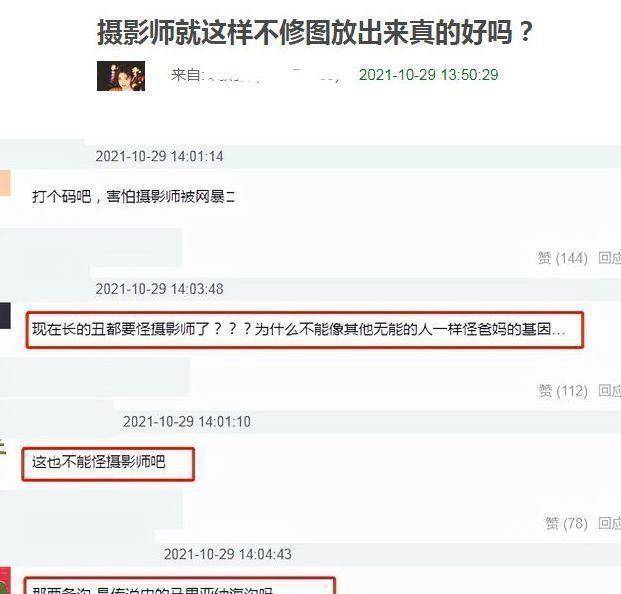
Task: Reply to the 打个码吧 comment
Action: click(x=610, y=258)
